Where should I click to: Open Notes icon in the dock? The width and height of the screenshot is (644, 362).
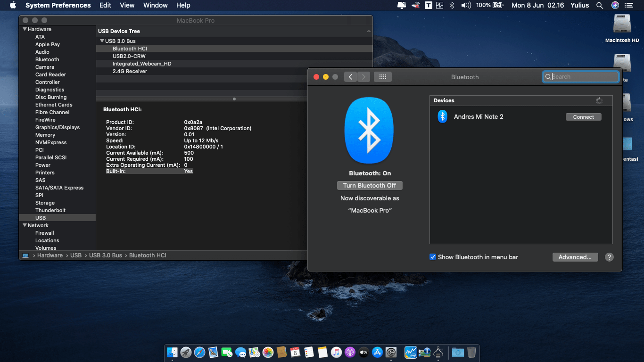tap(322, 352)
